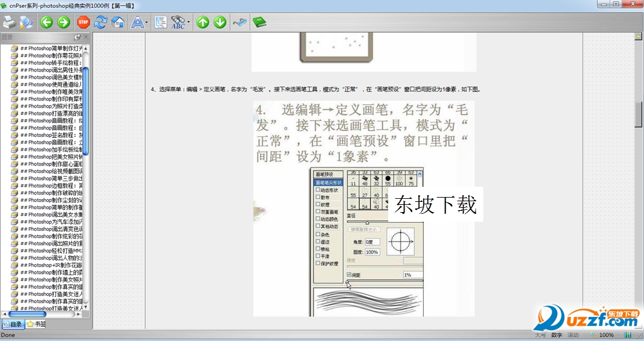Open topic 'Photoshop轻松打造MM'
Viewport: 644px width, 341px height.
(x=51, y=251)
